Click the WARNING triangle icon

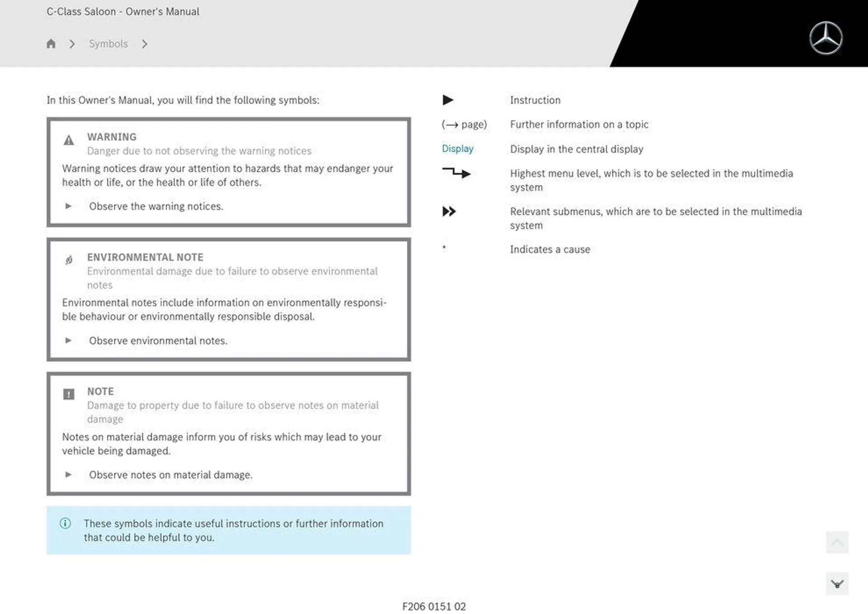(x=68, y=137)
